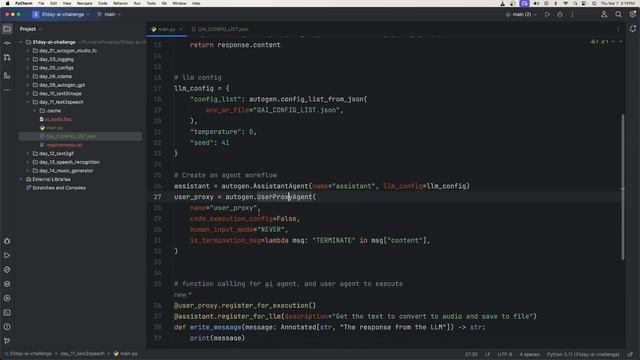The width and height of the screenshot is (640, 360).
Task: Open the Commit tool window icon
Action: [7, 43]
